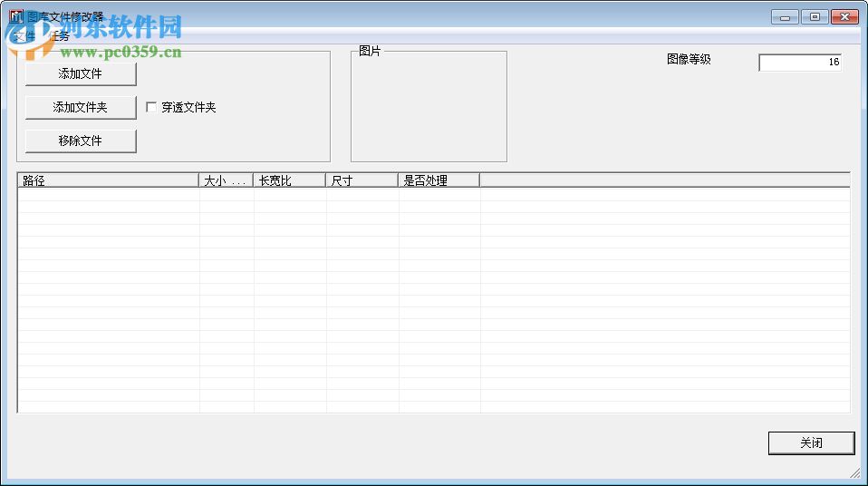Open the 文件 menu

click(x=24, y=36)
